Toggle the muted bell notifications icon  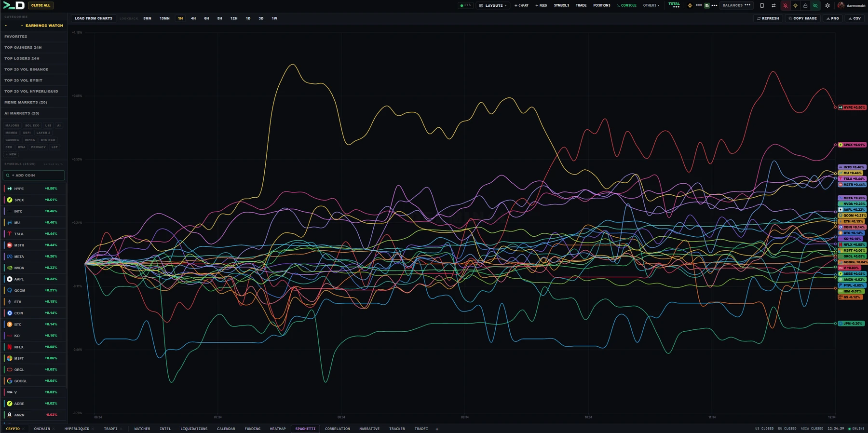(x=785, y=6)
